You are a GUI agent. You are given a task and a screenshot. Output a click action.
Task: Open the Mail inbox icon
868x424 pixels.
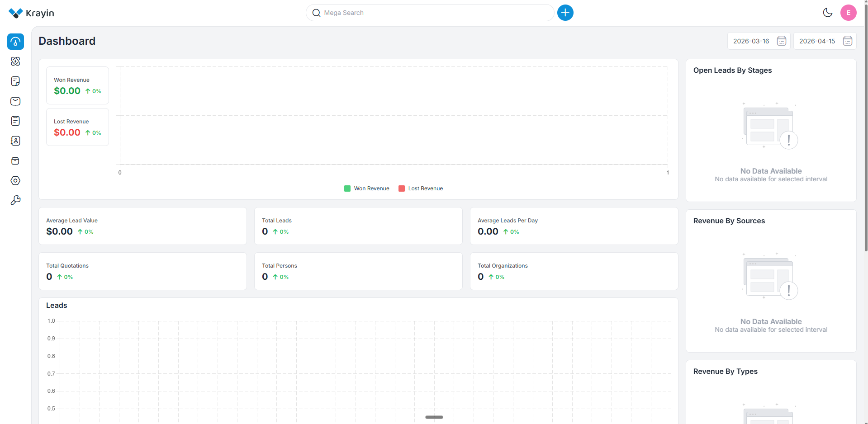pyautogui.click(x=15, y=101)
